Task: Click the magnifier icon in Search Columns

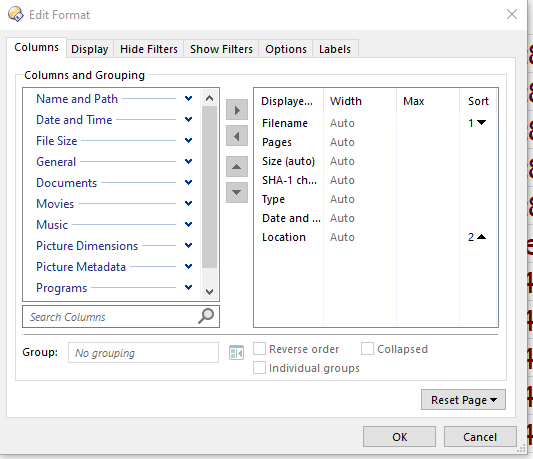Action: [206, 316]
